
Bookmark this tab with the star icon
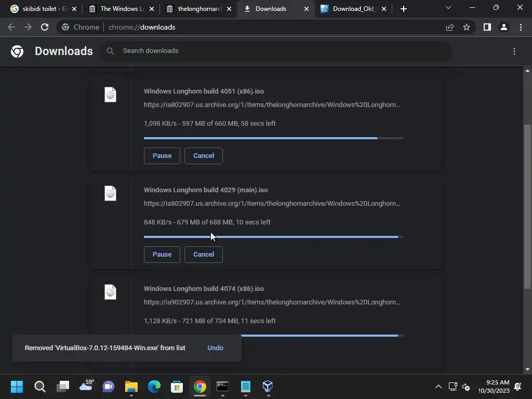coord(467,27)
